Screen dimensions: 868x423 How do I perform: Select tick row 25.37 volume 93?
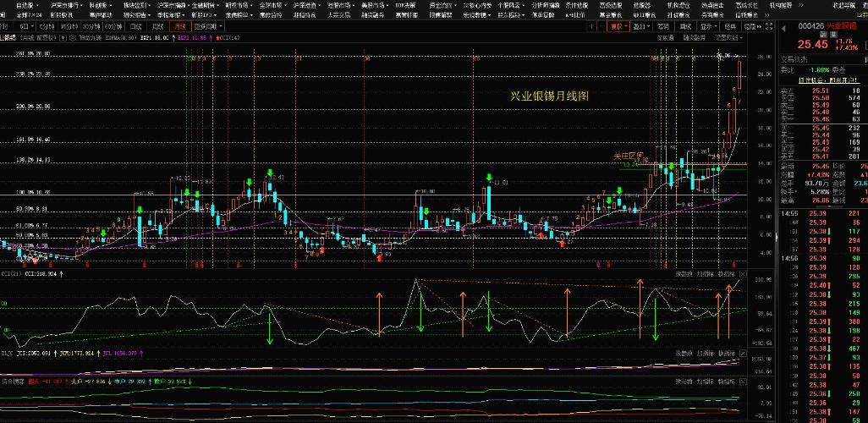[x=824, y=358]
